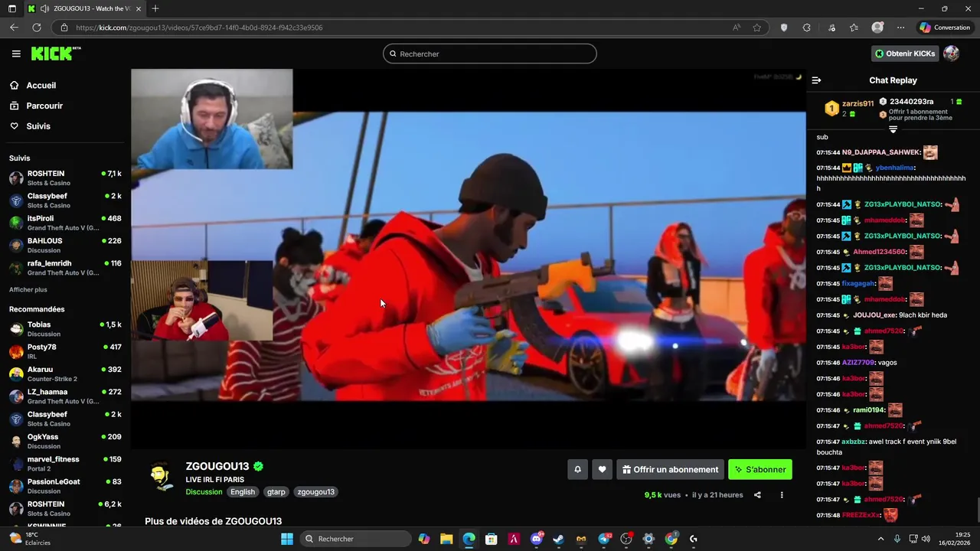
Task: Open Edge profile account icon
Action: (877, 28)
